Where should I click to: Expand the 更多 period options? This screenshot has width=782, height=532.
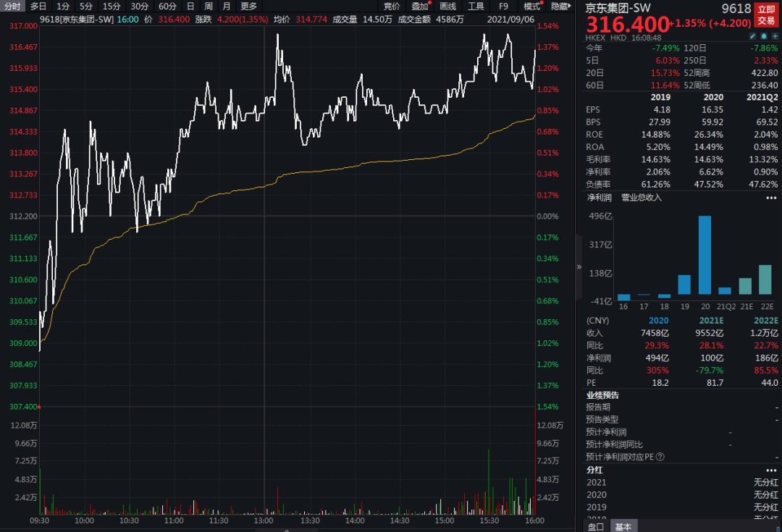248,6
